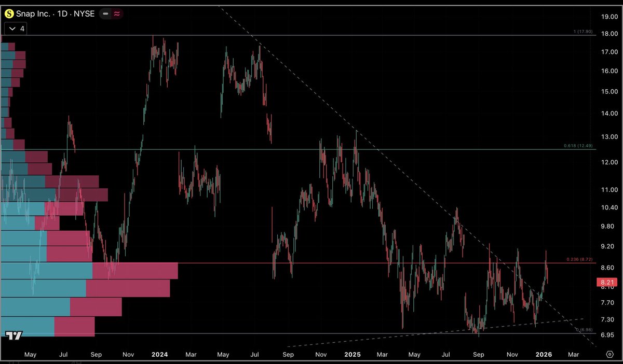This screenshot has width=623, height=364.
Task: Click the 2025 year label on time axis
Action: point(353,355)
